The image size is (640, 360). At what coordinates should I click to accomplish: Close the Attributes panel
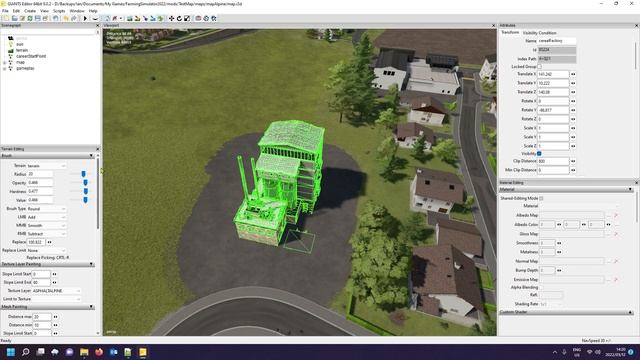point(636,25)
